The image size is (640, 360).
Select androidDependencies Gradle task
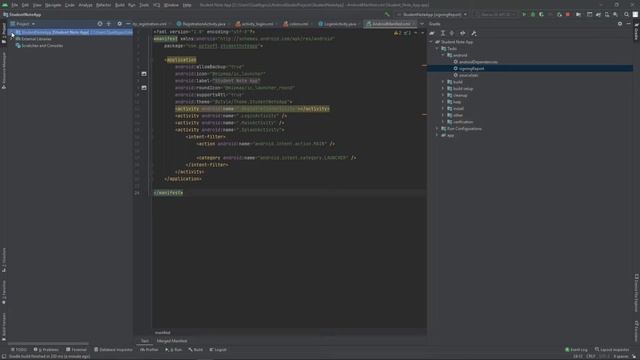pyautogui.click(x=476, y=62)
